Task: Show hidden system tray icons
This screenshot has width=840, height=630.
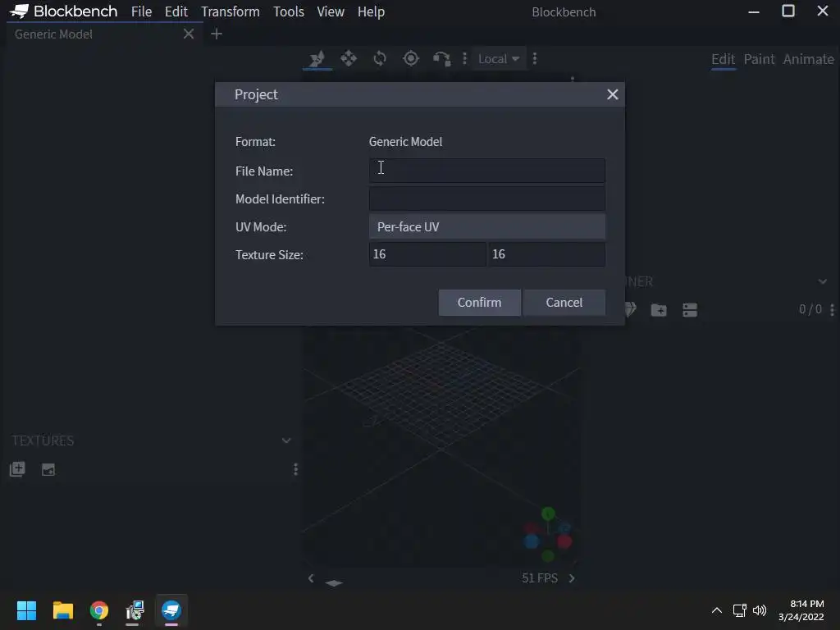Action: [717, 610]
